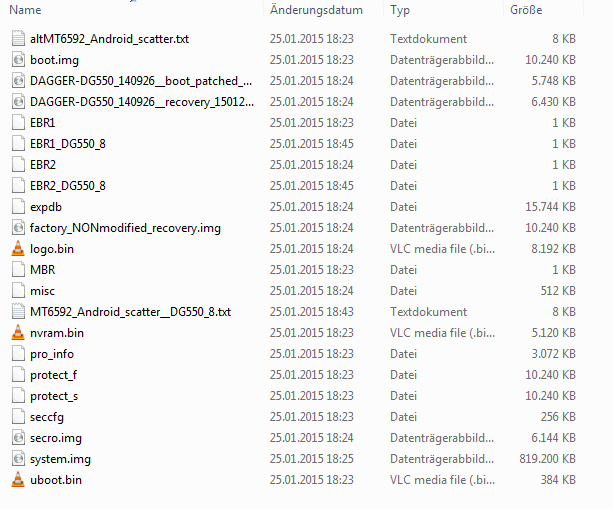This screenshot has width=613, height=509.
Task: Sort by Änderungsdatum column header
Action: click(316, 10)
